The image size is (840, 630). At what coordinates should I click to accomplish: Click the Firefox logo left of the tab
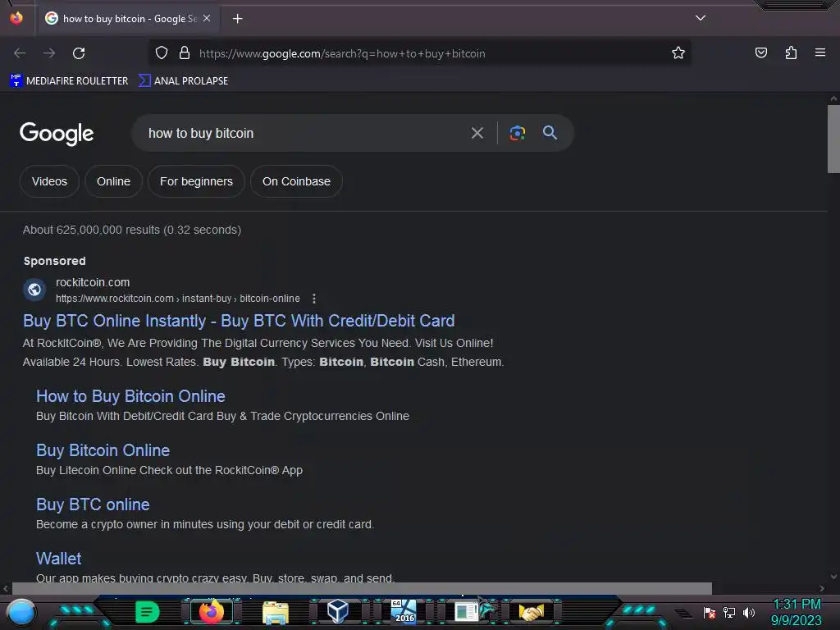(16, 18)
